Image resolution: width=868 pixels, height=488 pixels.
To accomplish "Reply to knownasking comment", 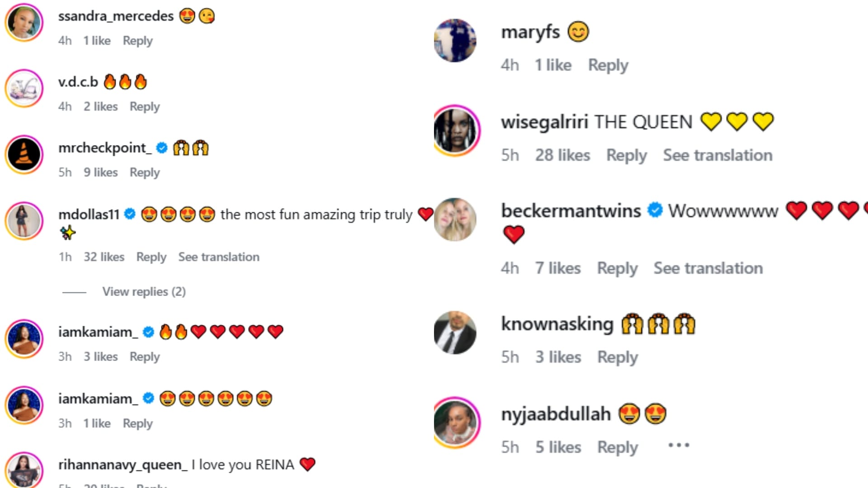I will pos(617,357).
